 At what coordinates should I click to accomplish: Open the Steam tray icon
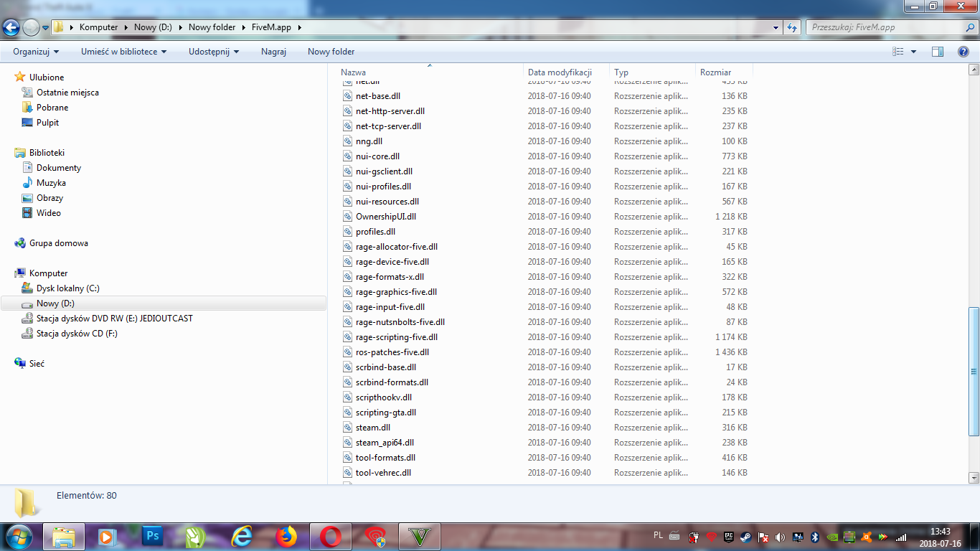pos(745,537)
